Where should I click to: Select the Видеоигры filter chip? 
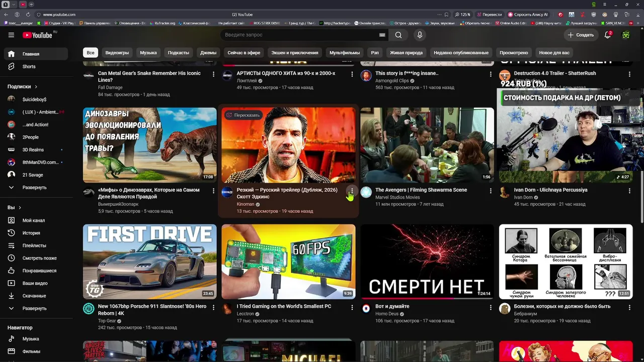117,53
